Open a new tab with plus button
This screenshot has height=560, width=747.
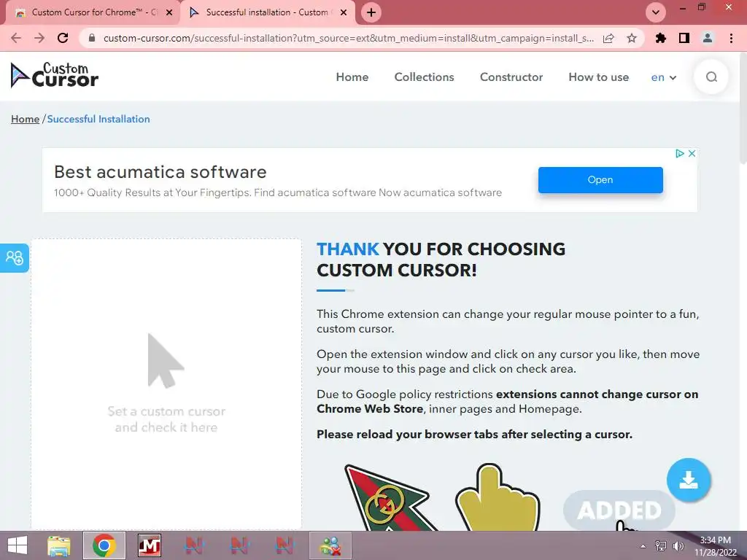[x=371, y=12]
